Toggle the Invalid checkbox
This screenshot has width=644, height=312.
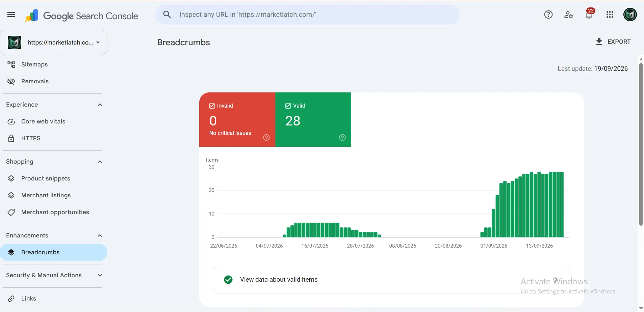(x=212, y=106)
